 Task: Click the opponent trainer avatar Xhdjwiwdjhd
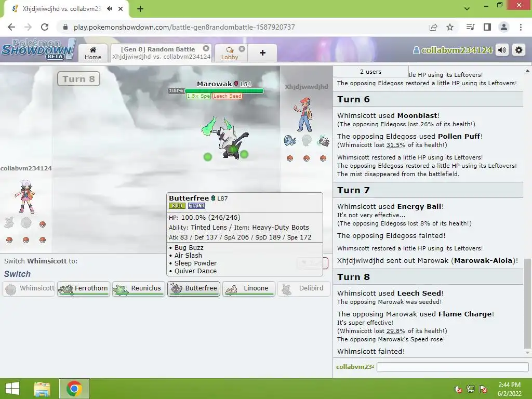point(303,115)
